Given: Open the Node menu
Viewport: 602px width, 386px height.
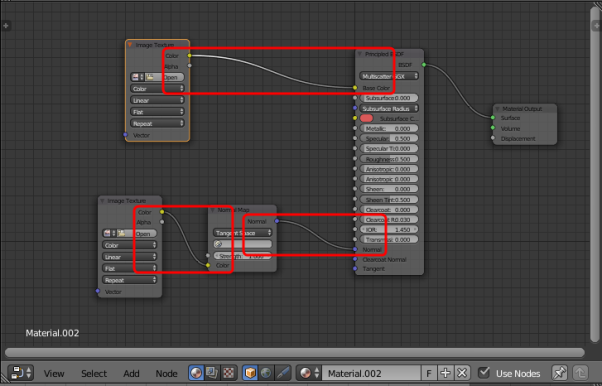Looking at the screenshot, I should [166, 373].
